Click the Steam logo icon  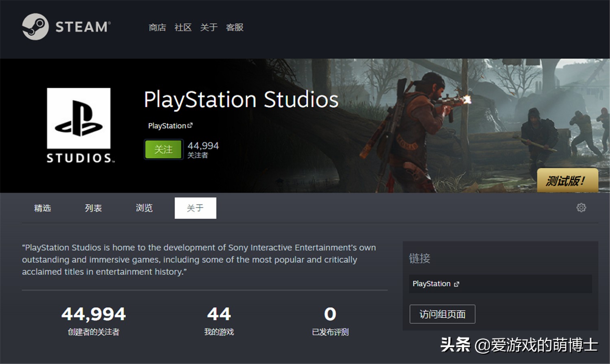click(x=35, y=27)
